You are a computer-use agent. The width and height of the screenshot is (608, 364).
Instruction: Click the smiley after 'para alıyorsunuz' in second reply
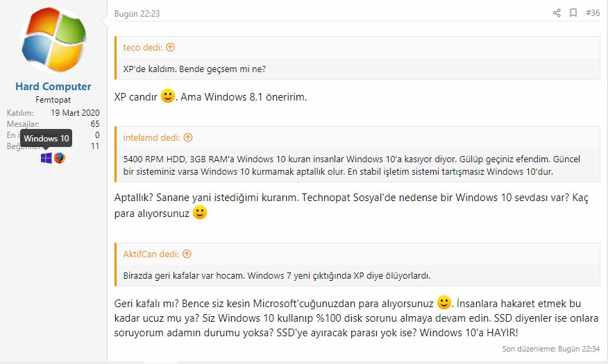click(x=200, y=212)
